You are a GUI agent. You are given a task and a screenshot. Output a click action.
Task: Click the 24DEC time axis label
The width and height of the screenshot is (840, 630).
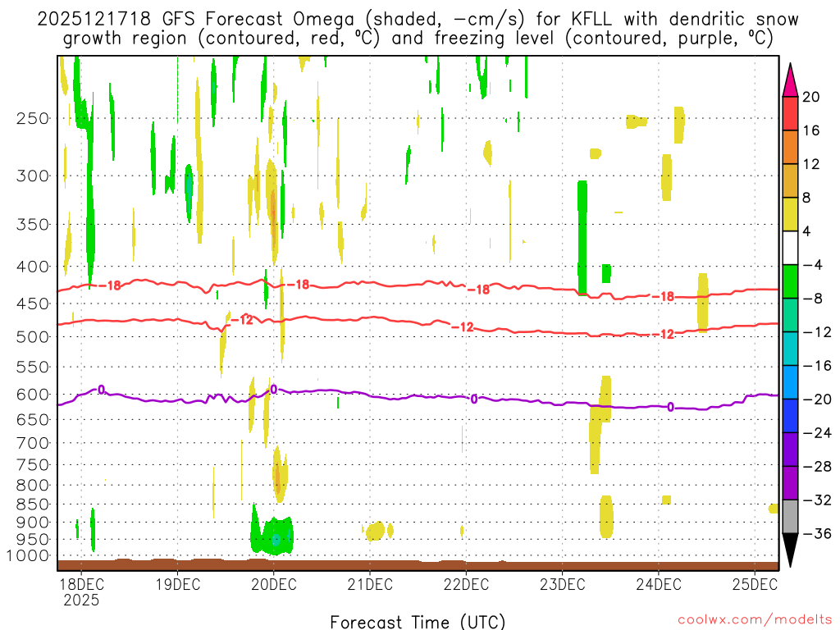tap(659, 584)
